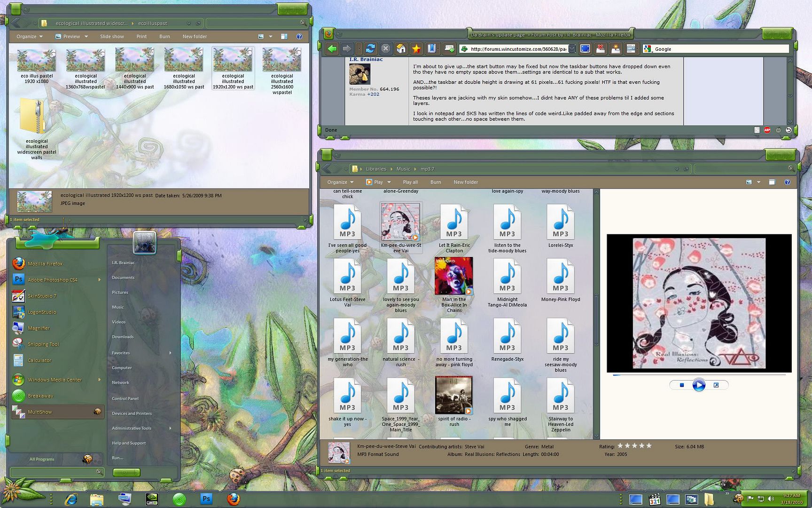Click the gold star bookmark icon
The image size is (812, 508).
(x=416, y=48)
